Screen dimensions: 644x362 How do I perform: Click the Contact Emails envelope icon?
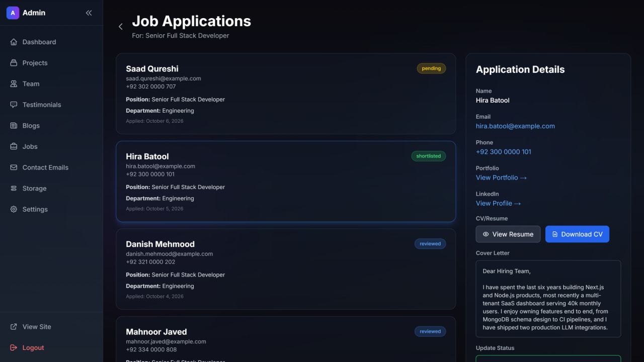coord(14,167)
